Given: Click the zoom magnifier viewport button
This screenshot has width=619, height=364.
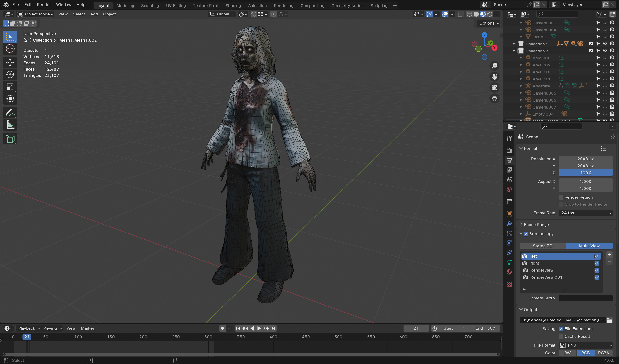Looking at the screenshot, I should [x=494, y=66].
